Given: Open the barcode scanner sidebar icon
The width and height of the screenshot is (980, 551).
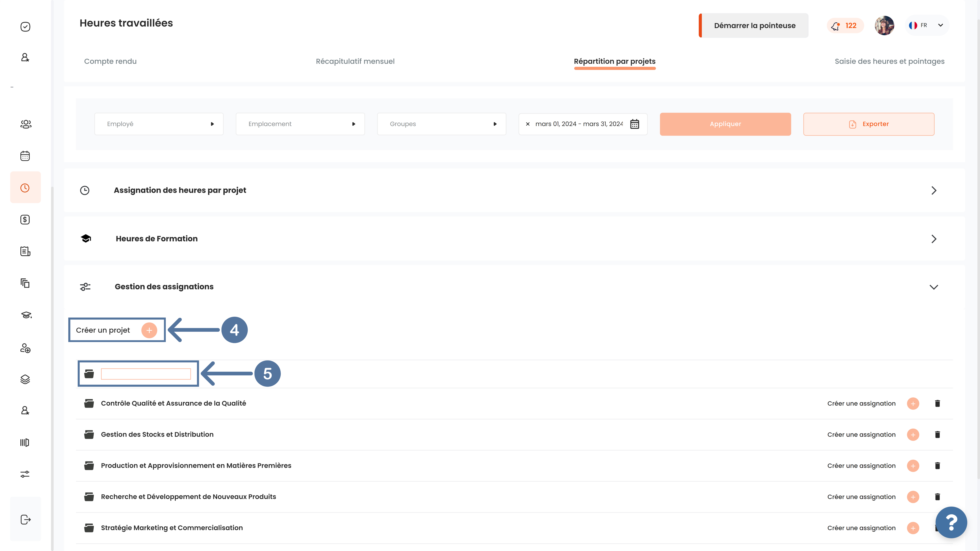Looking at the screenshot, I should tap(25, 442).
